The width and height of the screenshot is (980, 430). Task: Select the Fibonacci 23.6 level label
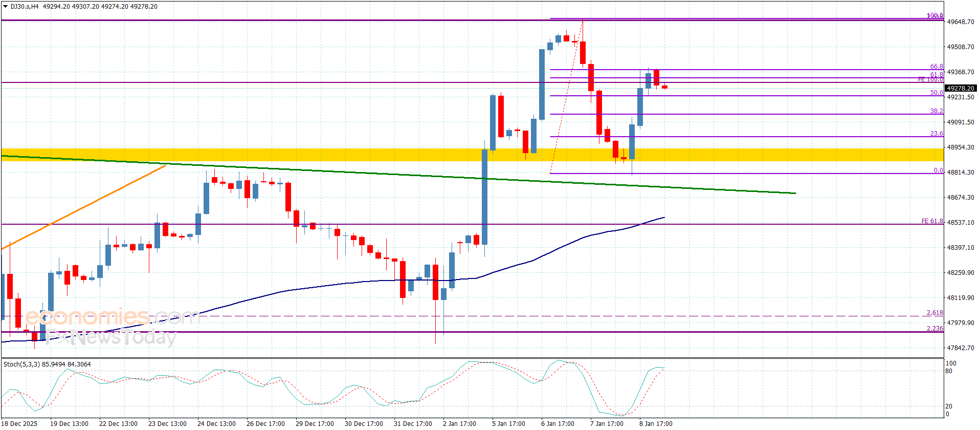click(x=936, y=134)
